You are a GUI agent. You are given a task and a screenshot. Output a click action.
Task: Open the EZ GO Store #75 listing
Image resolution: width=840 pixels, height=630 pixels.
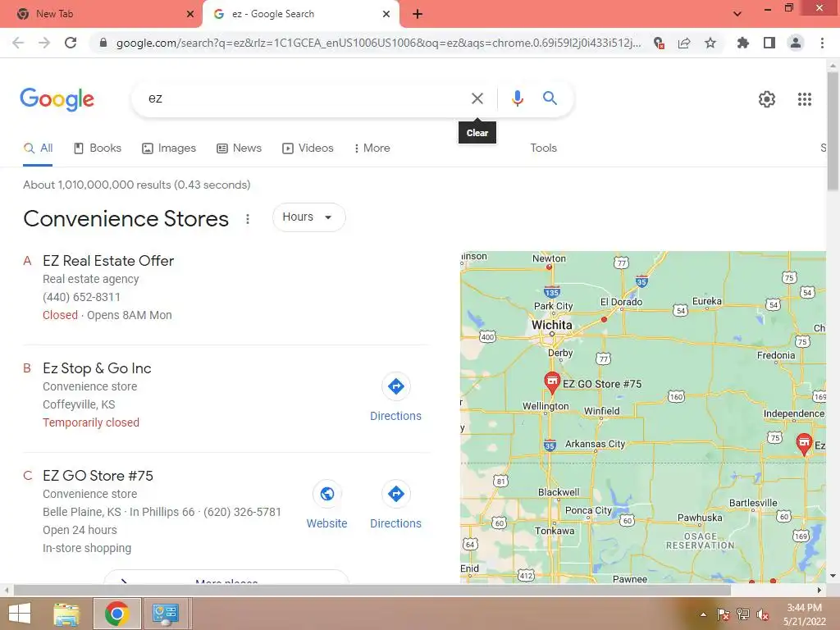coord(98,476)
